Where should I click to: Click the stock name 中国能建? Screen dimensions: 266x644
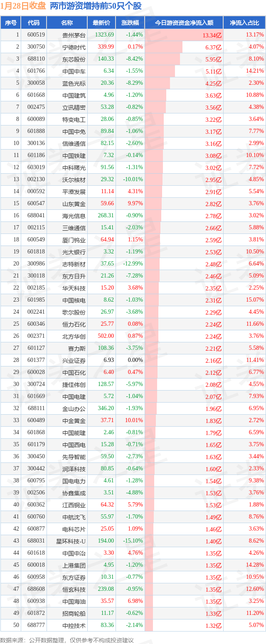(x=74, y=433)
